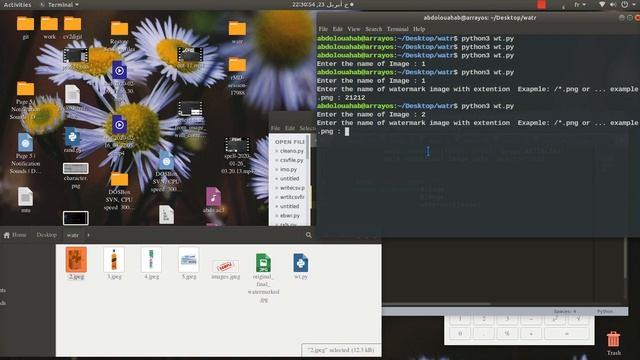Open the DOSBox SVN folder on desktop
The height and width of the screenshot is (360, 640).
coord(119,180)
